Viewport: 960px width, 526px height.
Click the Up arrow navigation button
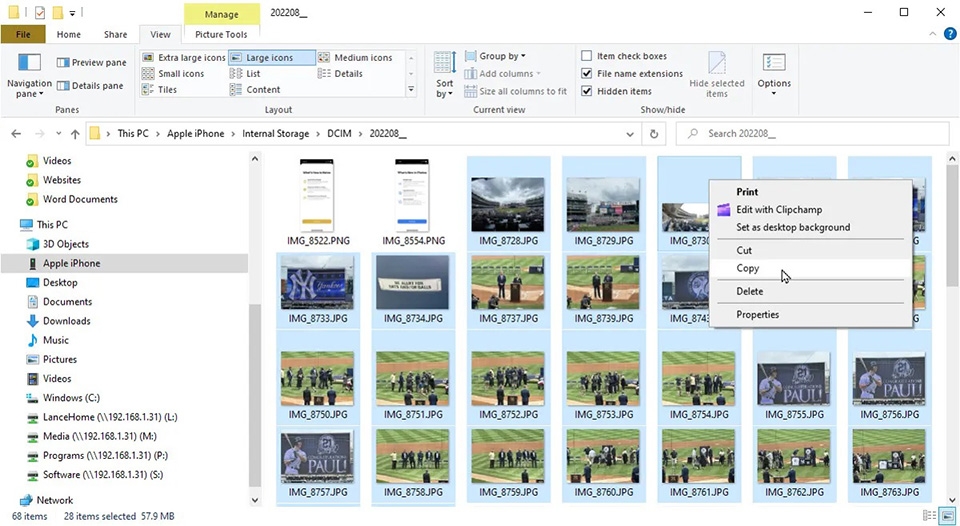[x=75, y=133]
